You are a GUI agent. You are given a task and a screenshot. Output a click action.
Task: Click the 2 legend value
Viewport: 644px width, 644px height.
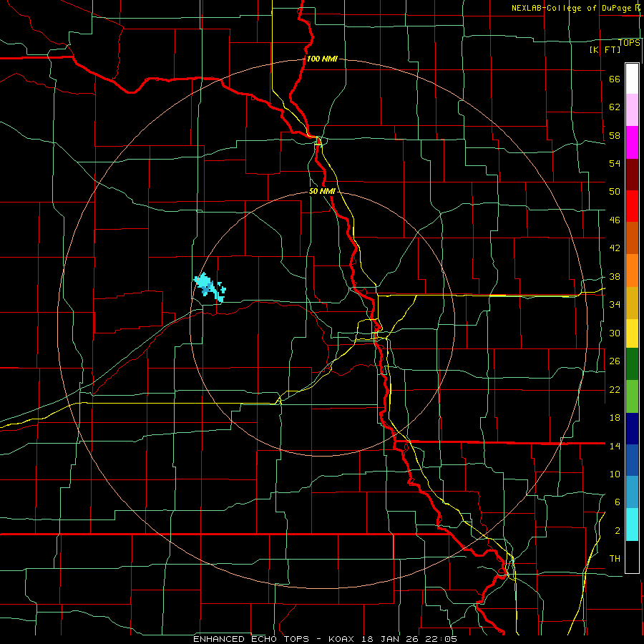(x=618, y=531)
